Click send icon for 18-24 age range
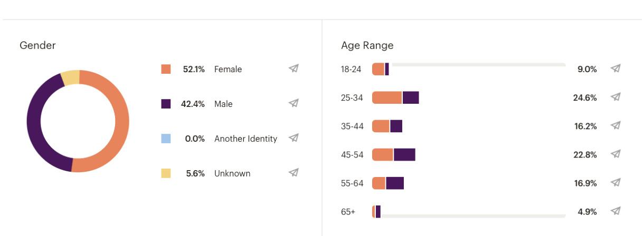 615,68
